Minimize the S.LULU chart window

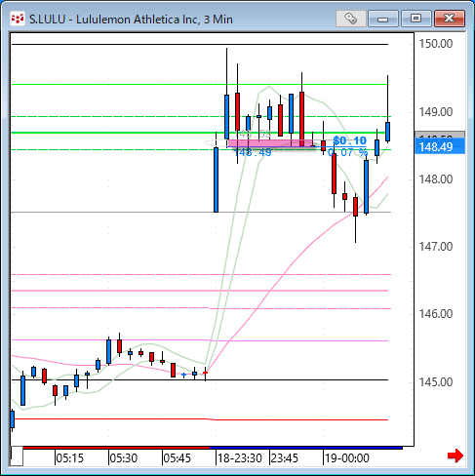pyautogui.click(x=383, y=19)
